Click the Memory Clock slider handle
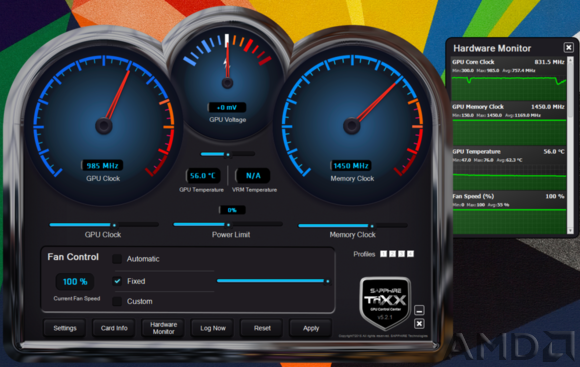Image resolution: width=580 pixels, height=367 pixels. pyautogui.click(x=372, y=226)
